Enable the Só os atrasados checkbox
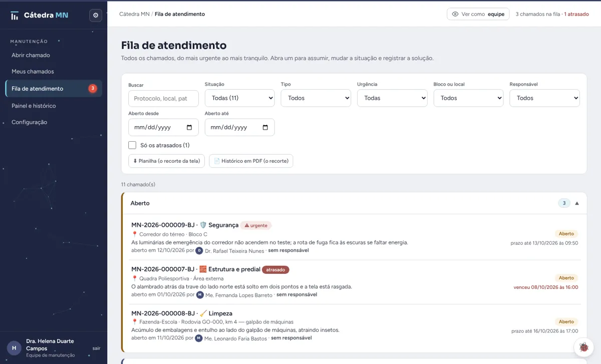 click(x=132, y=145)
